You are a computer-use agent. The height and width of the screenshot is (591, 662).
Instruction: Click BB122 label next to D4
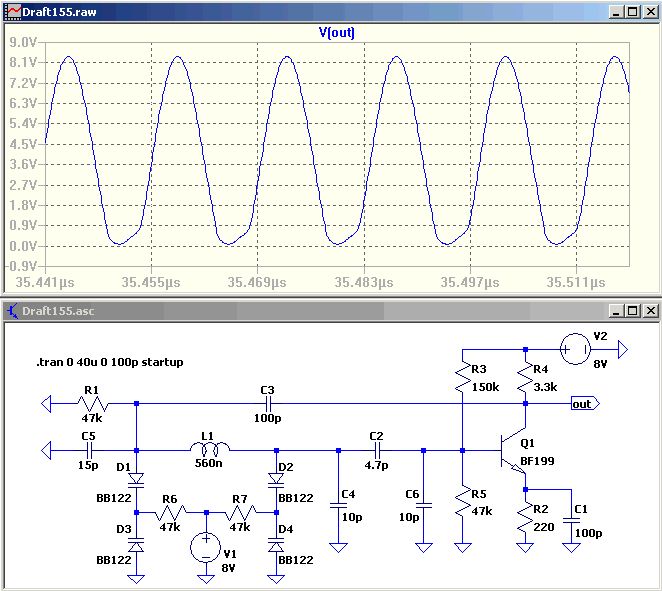296,560
